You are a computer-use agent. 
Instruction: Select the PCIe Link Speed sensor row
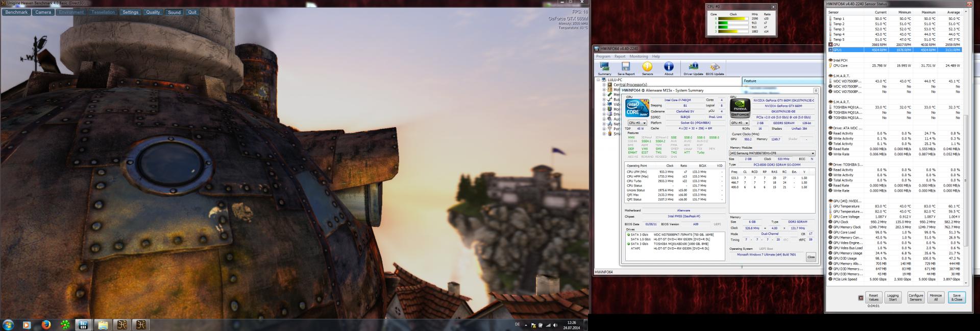pyautogui.click(x=894, y=279)
